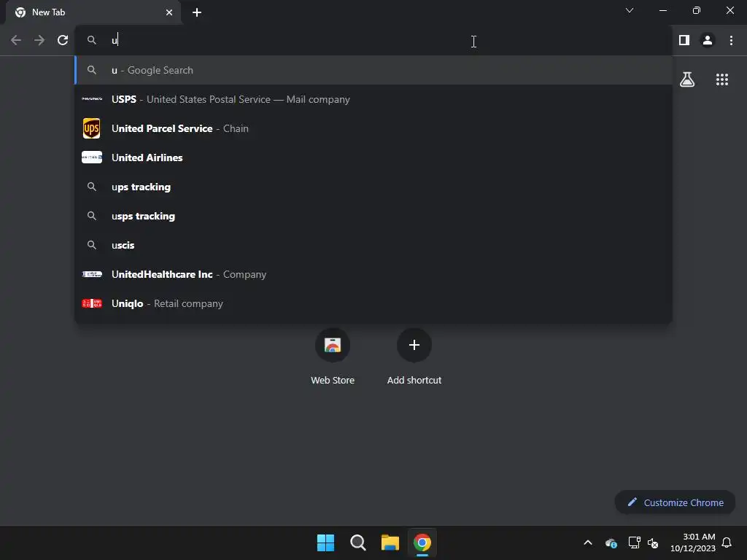Choose the United Airlines suggestion

click(x=373, y=157)
